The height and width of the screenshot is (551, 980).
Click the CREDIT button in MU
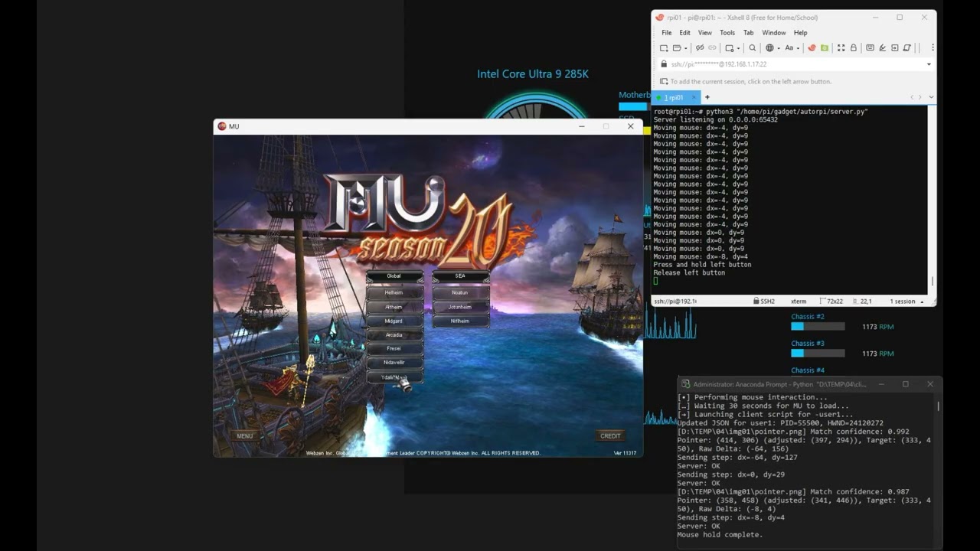tap(610, 436)
